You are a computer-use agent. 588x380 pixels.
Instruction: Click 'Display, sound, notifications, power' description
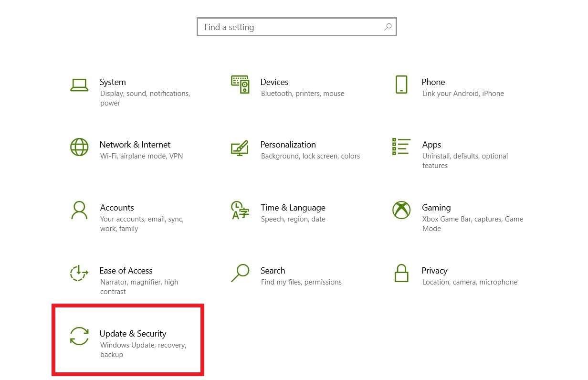(x=145, y=98)
